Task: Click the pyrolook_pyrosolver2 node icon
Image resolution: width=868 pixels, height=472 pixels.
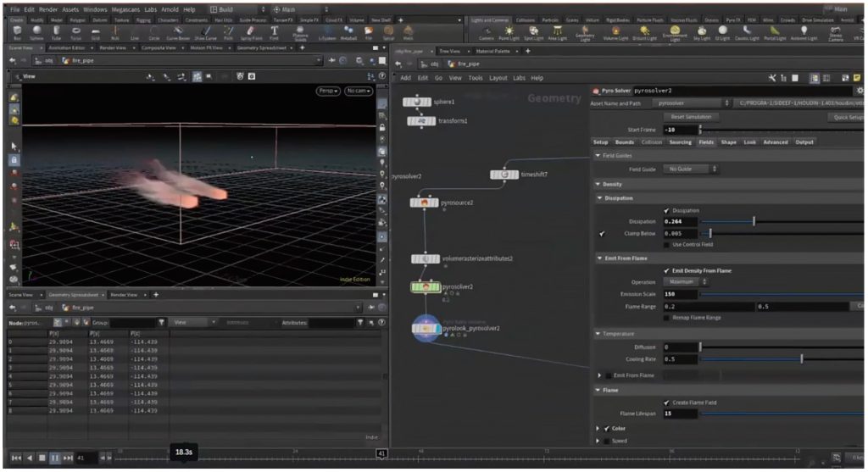Action: [426, 328]
